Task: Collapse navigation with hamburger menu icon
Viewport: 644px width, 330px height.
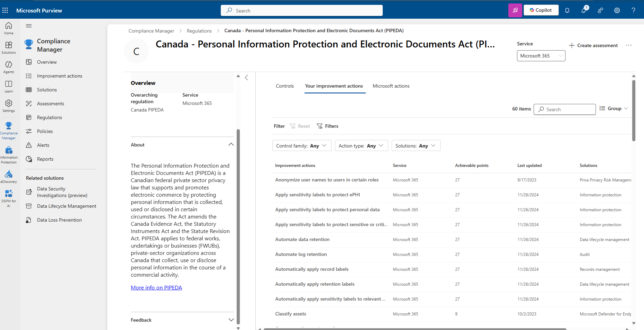Action: [29, 26]
